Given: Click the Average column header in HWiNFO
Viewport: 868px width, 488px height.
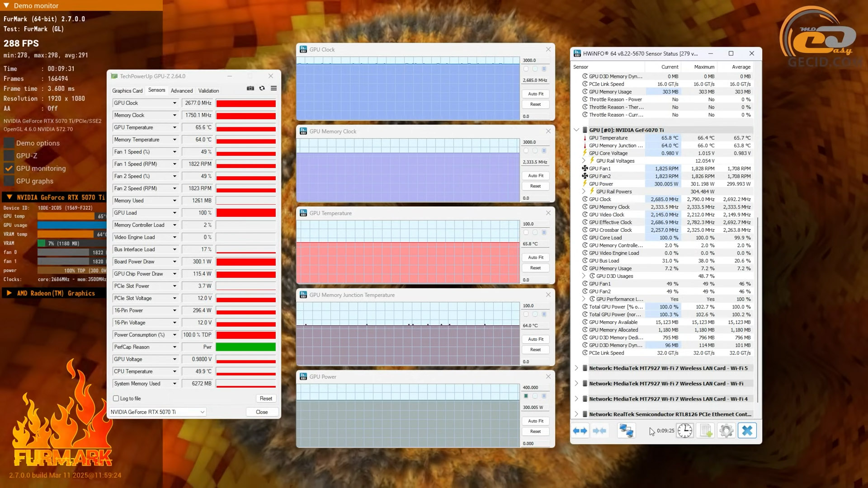Looking at the screenshot, I should pyautogui.click(x=741, y=67).
